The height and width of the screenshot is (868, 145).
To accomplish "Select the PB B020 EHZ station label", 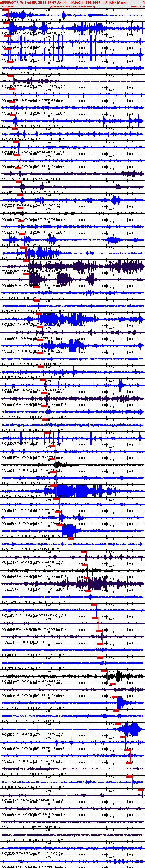I will (33, 787).
